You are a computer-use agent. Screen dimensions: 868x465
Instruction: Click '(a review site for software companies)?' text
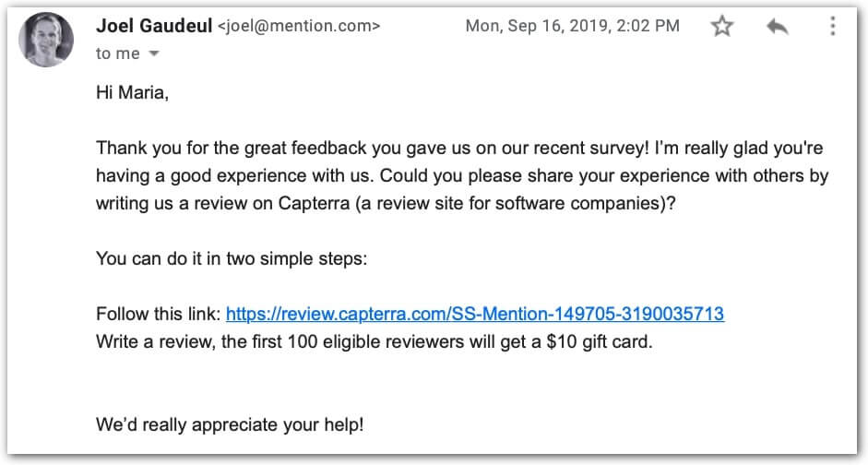pyautogui.click(x=516, y=203)
